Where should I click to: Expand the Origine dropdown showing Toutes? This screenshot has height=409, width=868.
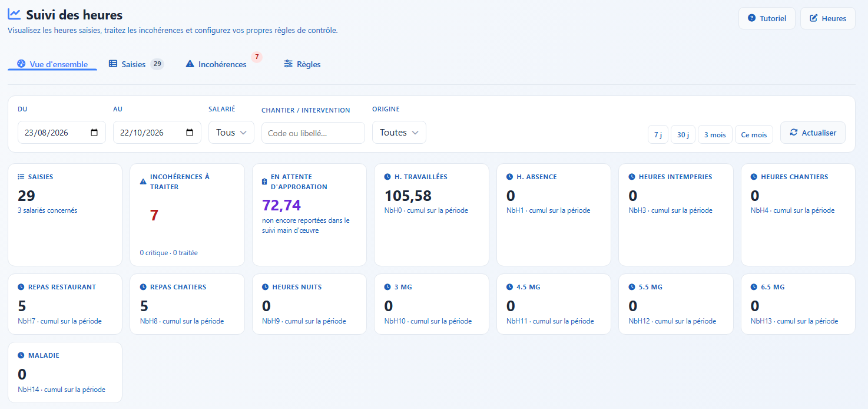[399, 133]
